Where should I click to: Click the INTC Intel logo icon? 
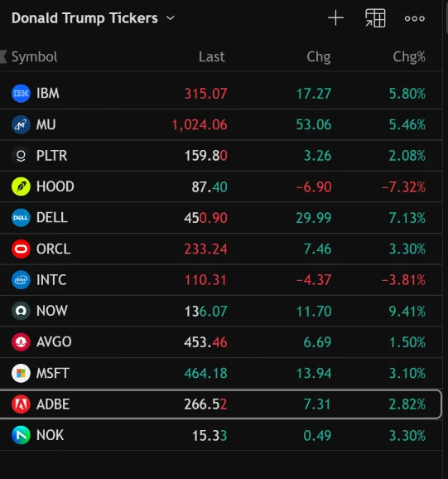(21, 280)
